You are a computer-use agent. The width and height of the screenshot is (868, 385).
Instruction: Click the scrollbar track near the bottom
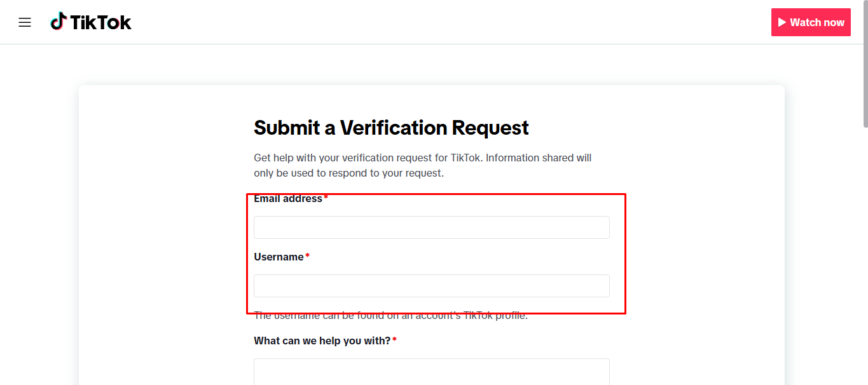[x=864, y=349]
